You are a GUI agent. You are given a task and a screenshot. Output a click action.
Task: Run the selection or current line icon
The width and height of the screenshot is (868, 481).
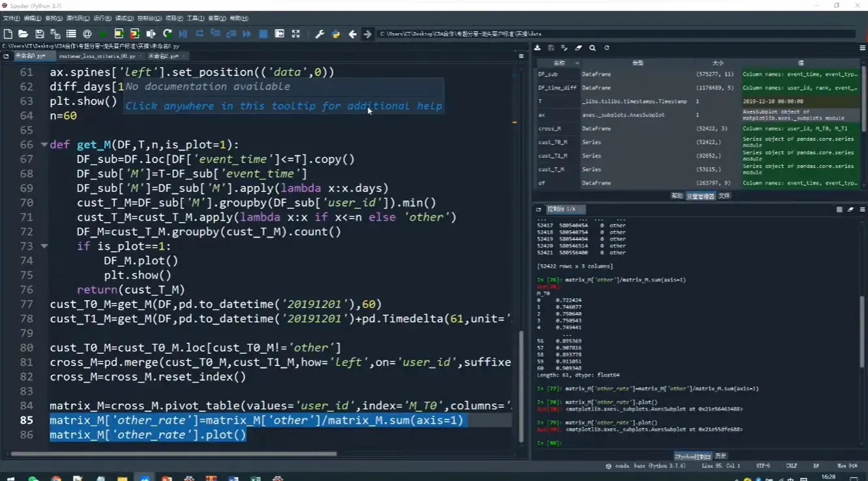(x=151, y=34)
